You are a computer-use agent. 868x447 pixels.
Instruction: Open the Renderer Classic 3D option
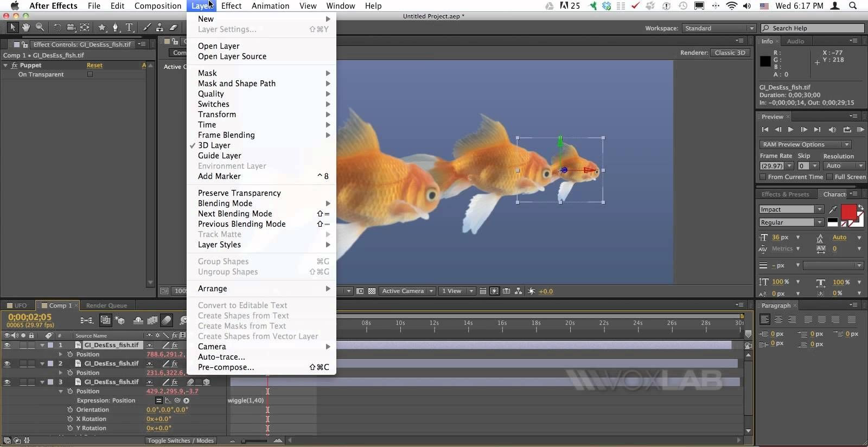point(730,53)
